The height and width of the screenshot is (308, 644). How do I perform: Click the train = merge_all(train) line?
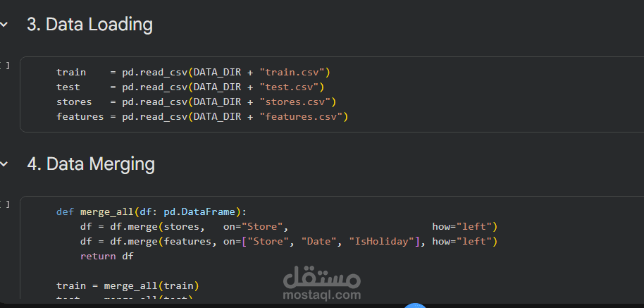coord(128,286)
